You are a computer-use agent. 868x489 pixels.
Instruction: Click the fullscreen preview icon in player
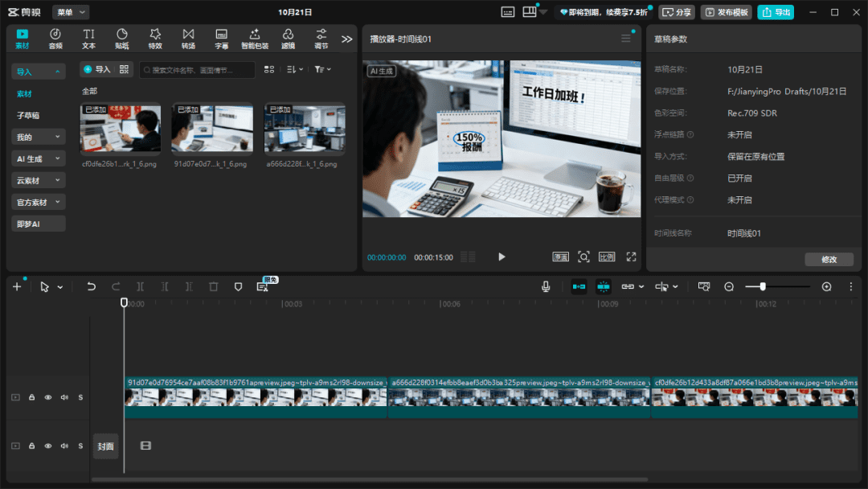(631, 257)
